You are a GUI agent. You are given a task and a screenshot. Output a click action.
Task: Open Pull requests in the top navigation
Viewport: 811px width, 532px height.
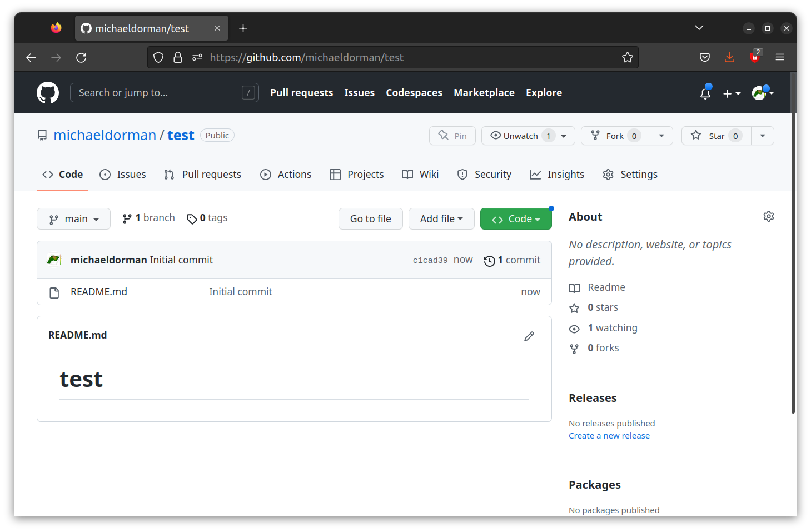click(301, 92)
